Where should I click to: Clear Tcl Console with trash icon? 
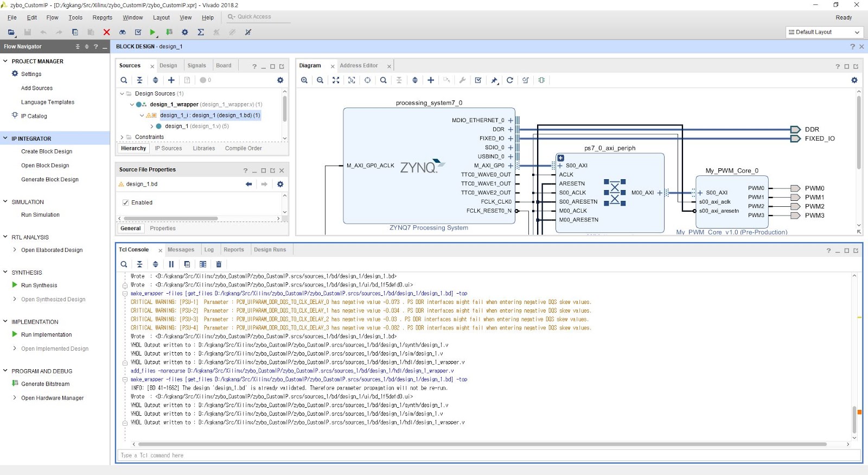pyautogui.click(x=219, y=264)
